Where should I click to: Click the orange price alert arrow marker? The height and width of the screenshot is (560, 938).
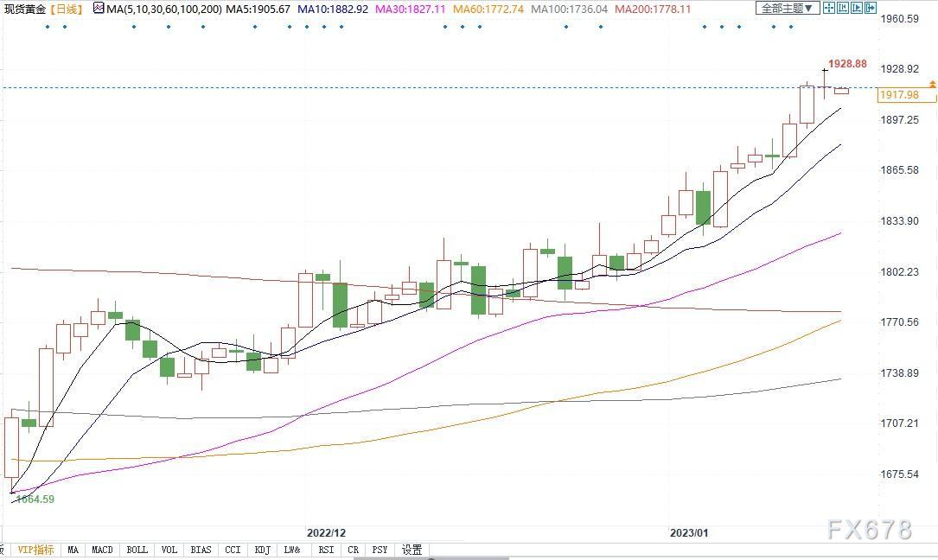coord(932,85)
